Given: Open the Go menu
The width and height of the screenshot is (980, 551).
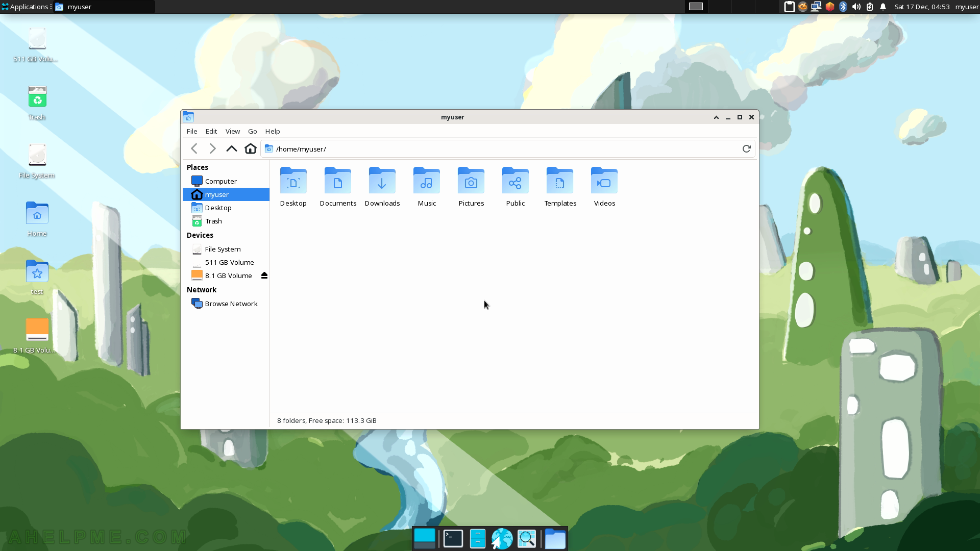Looking at the screenshot, I should (x=253, y=131).
